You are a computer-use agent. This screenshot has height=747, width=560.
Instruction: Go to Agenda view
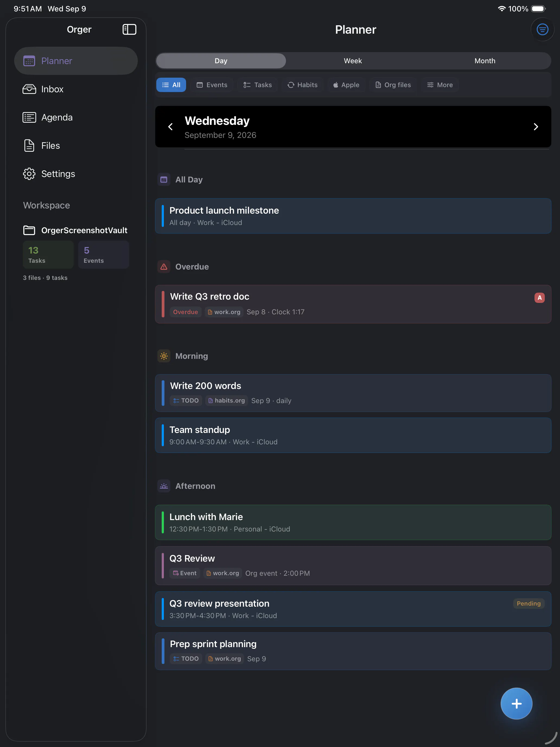(76, 117)
